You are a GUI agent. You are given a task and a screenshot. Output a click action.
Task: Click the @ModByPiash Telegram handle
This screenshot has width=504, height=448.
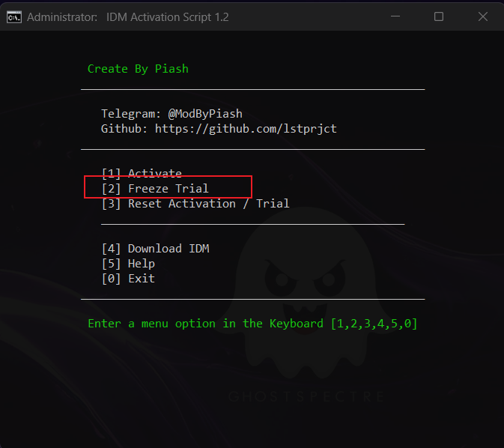pyautogui.click(x=205, y=114)
